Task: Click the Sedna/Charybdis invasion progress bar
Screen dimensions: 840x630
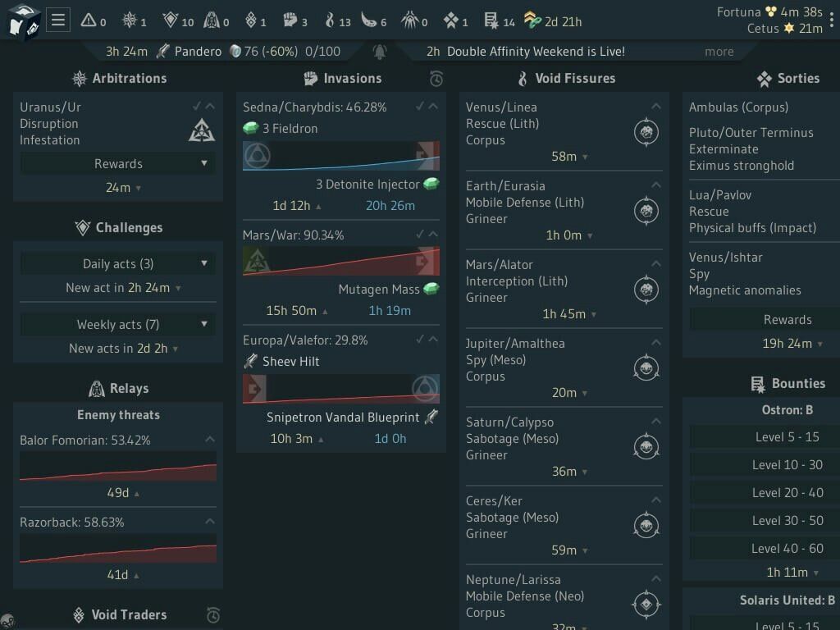Action: pos(341,156)
